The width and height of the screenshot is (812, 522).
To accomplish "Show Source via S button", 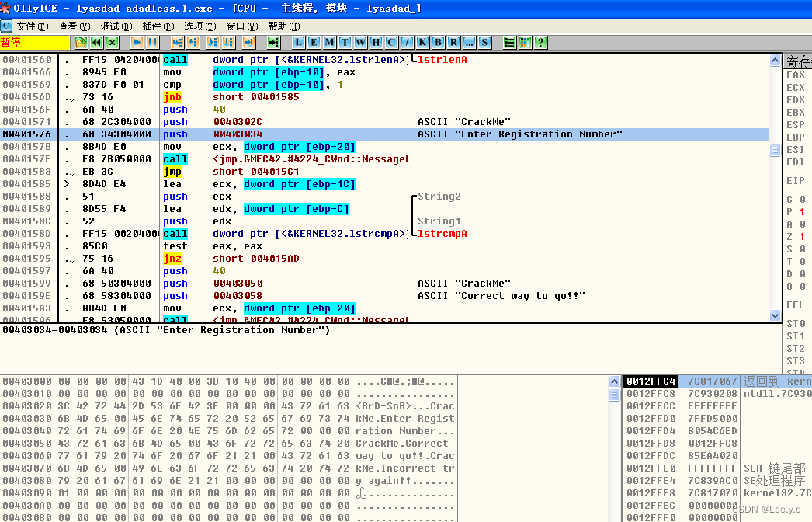I will [484, 43].
